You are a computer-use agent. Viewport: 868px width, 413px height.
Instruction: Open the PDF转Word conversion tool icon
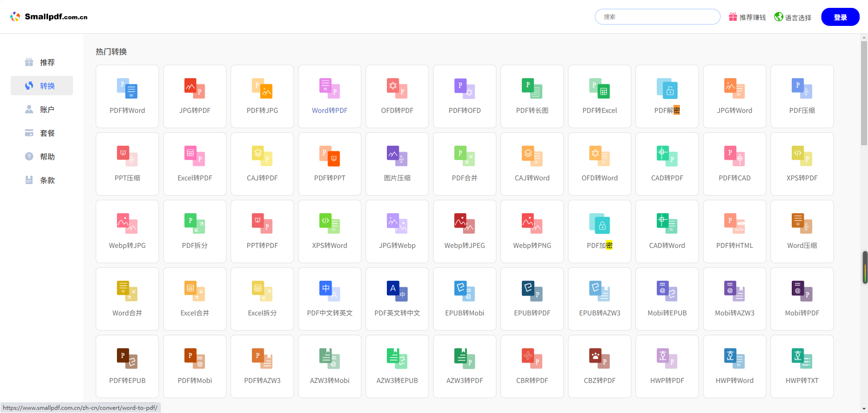point(127,89)
